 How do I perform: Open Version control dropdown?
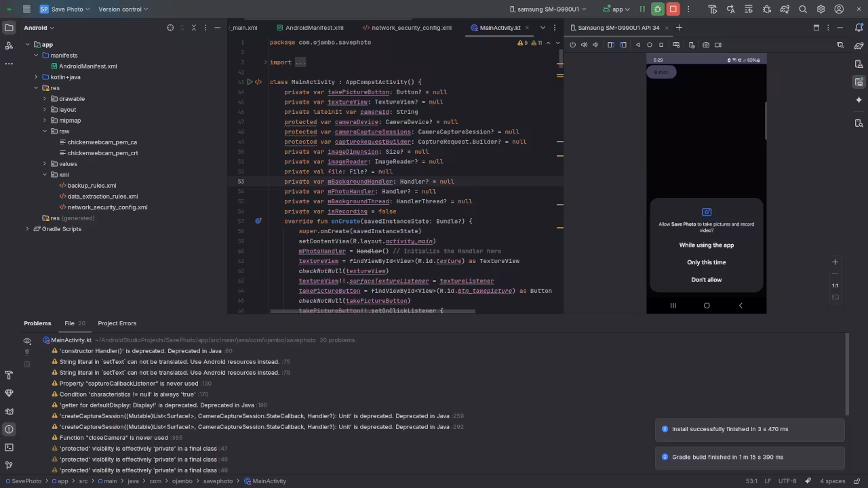click(123, 9)
